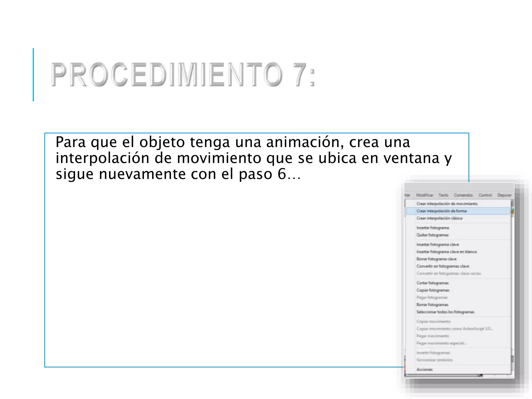Choose Crear interpolación clásica

[458, 218]
